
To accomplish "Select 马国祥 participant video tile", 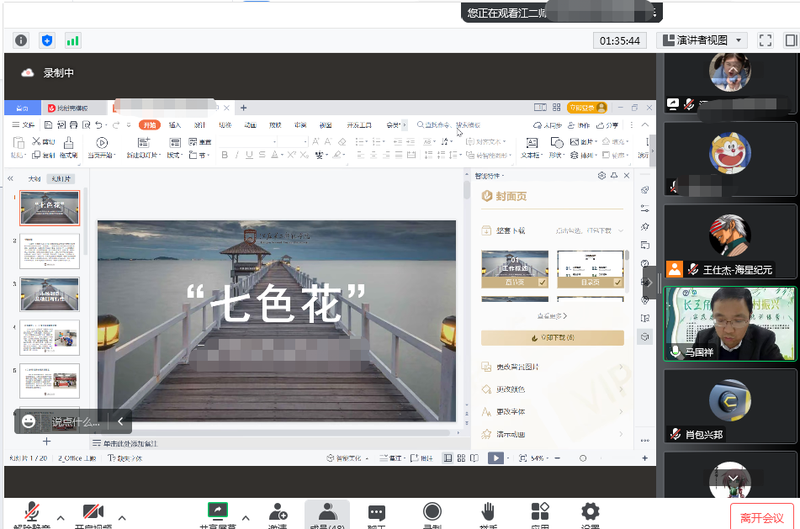I will pyautogui.click(x=730, y=323).
